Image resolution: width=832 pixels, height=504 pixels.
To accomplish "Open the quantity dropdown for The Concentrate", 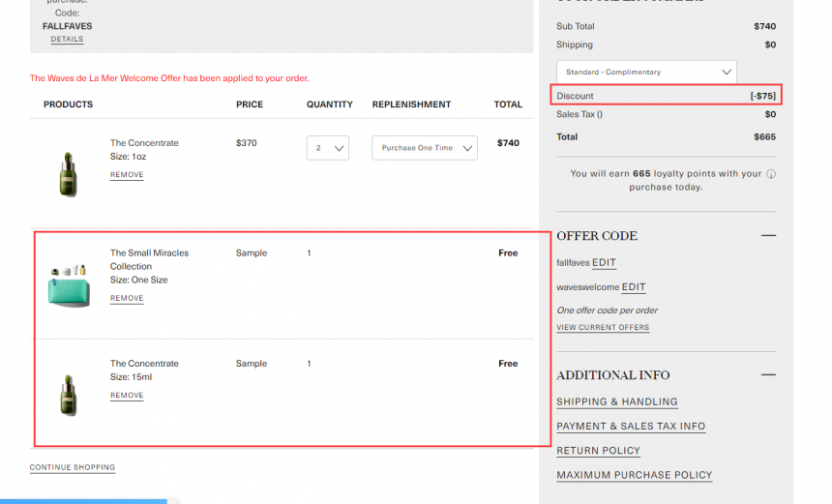I will click(327, 148).
